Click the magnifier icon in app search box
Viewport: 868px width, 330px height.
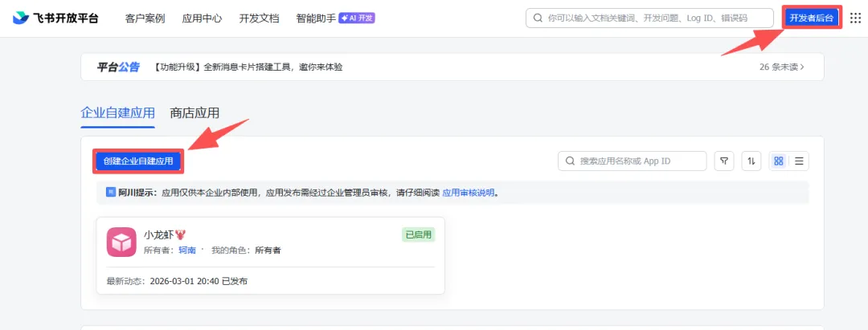(x=570, y=161)
